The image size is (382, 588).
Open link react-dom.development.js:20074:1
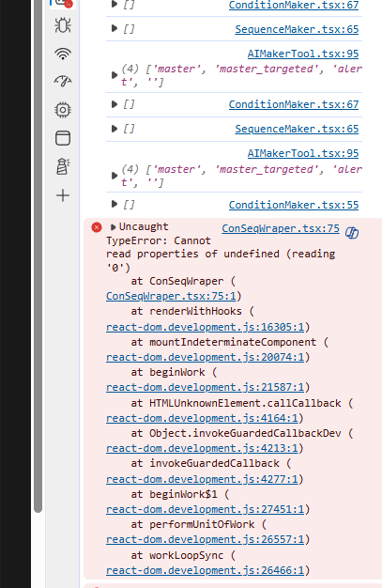205,357
